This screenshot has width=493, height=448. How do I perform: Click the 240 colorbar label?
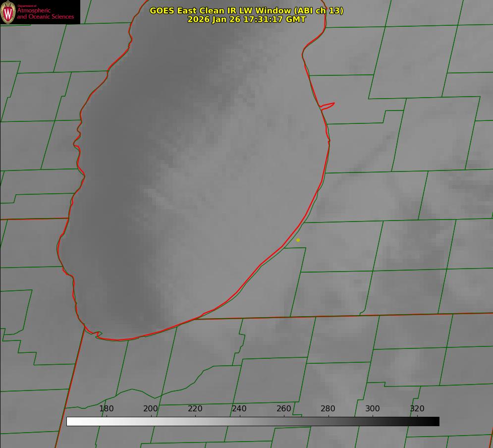(x=239, y=409)
